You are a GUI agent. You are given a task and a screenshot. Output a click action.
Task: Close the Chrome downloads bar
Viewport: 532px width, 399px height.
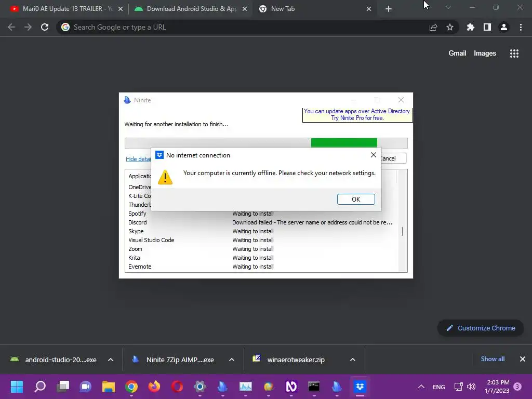click(523, 359)
